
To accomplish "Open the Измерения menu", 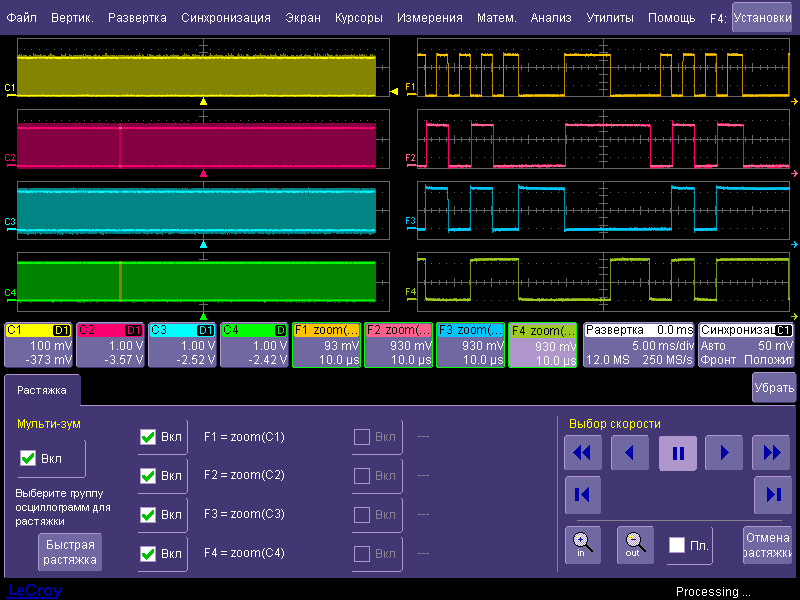I will pyautogui.click(x=429, y=18).
